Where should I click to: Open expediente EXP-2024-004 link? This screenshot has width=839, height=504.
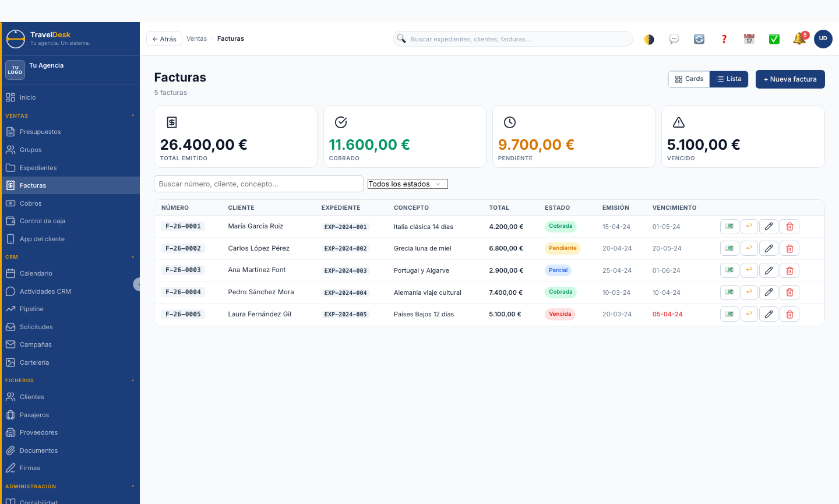[x=346, y=293]
